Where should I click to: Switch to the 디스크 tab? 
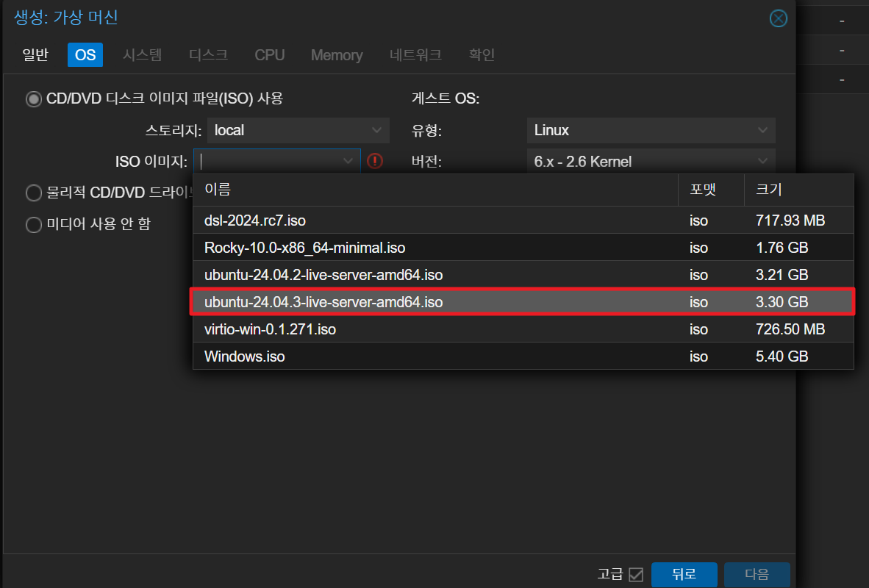208,55
